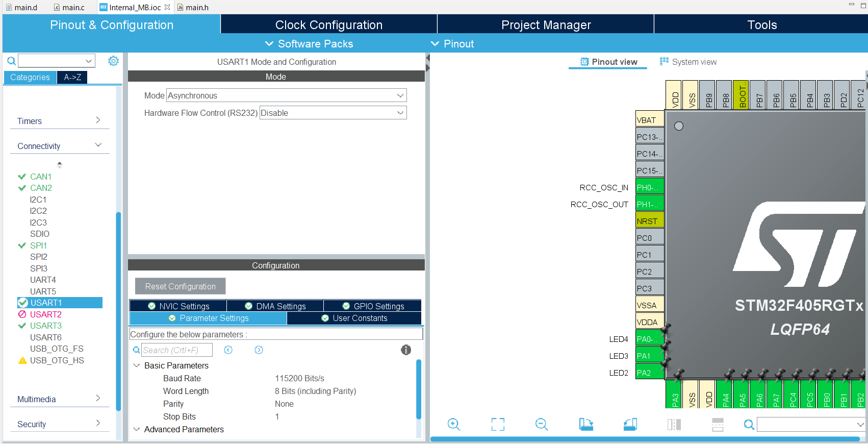
Task: Click the parameter info icon
Action: tap(406, 350)
